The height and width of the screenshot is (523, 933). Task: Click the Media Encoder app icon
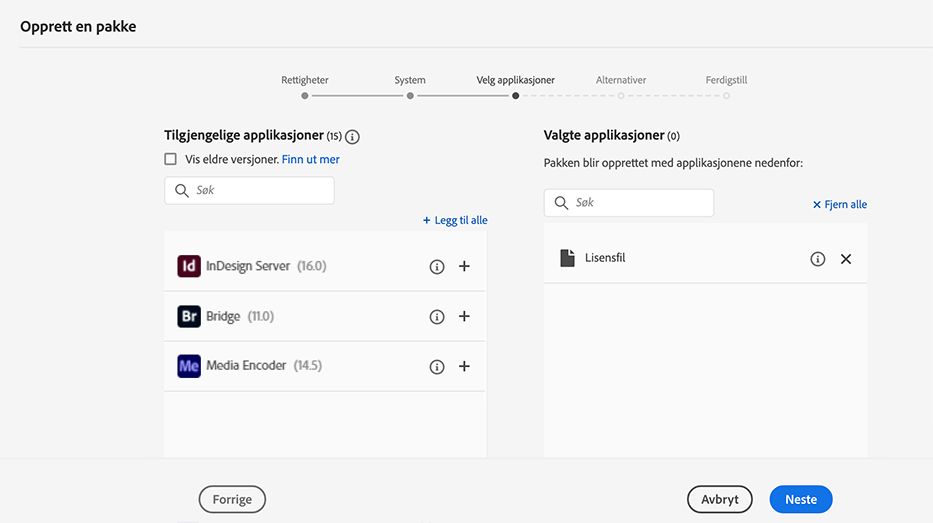tap(189, 366)
